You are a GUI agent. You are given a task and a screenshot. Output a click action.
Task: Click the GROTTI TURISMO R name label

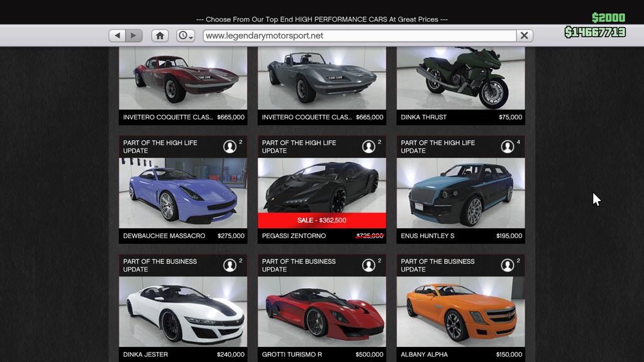point(292,354)
